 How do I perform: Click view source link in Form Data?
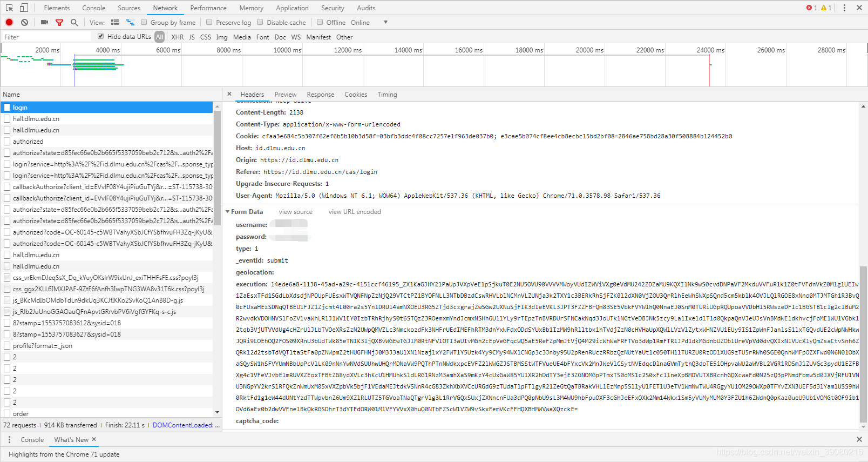pos(296,212)
